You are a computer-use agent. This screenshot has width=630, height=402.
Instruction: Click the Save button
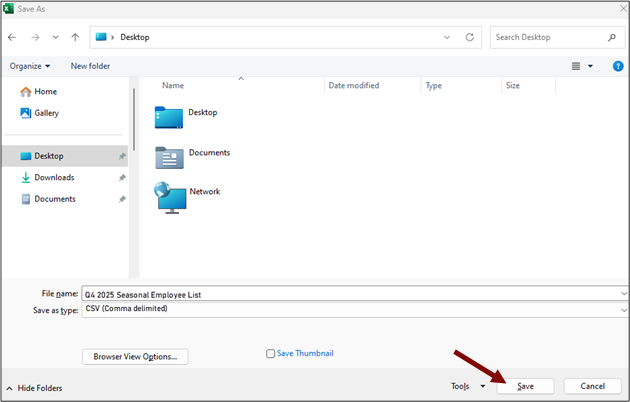click(x=525, y=386)
